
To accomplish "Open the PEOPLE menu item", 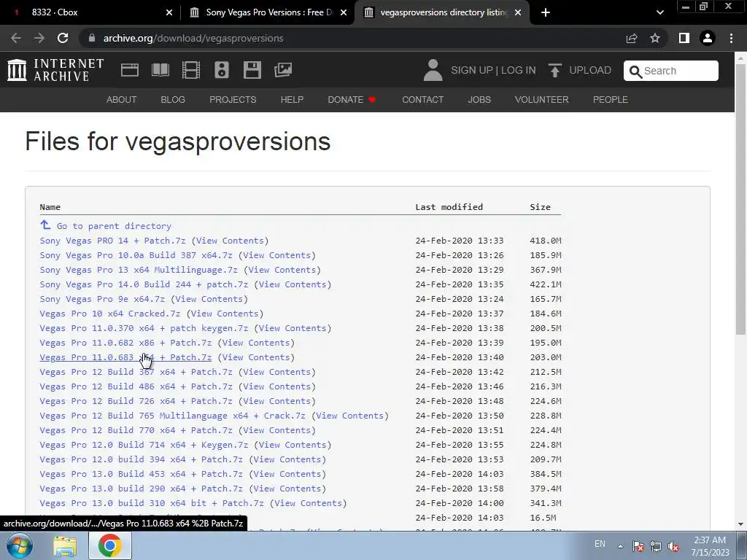I will 611,99.
